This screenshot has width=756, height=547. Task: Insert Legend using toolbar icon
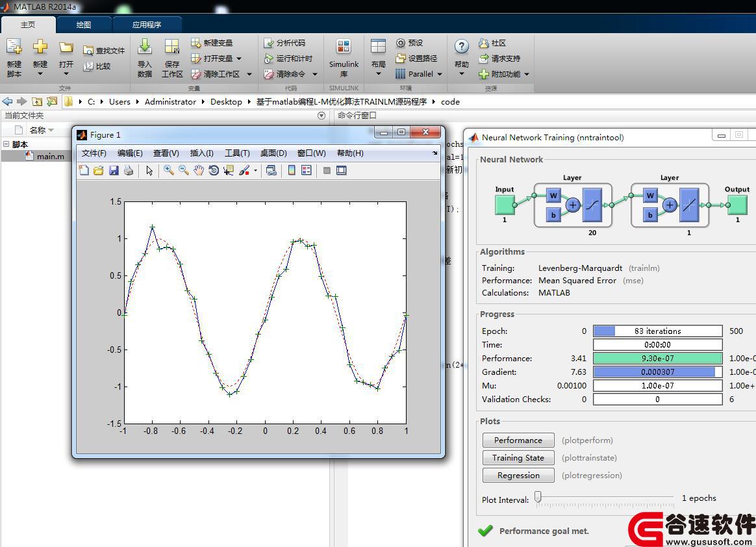pos(306,170)
